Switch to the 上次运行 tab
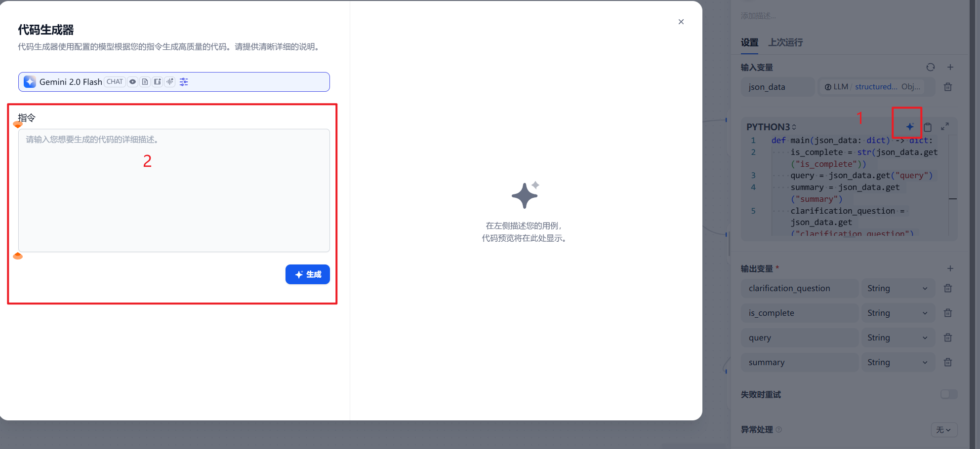The width and height of the screenshot is (980, 449). pos(785,42)
